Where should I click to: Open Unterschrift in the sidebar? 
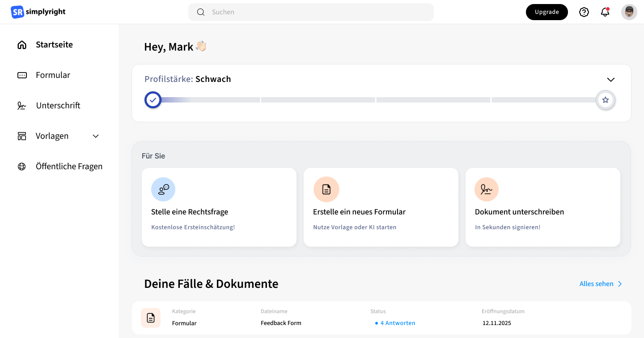(x=58, y=106)
